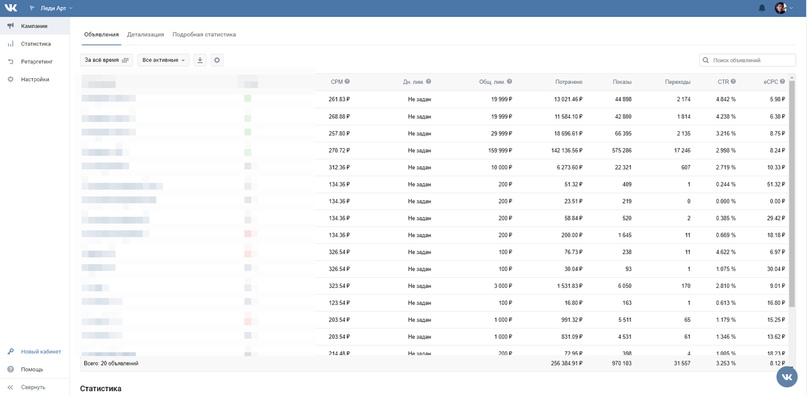Click the search magnifier icon

[x=706, y=60]
